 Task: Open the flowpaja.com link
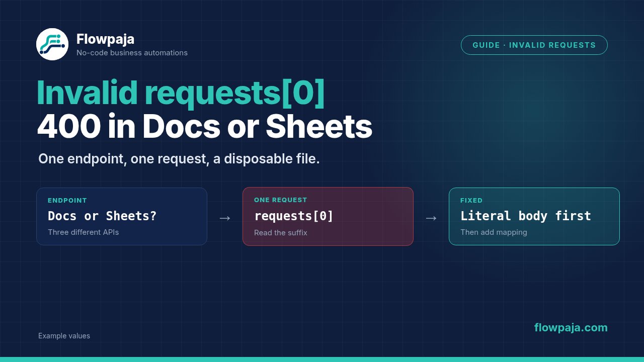571,328
